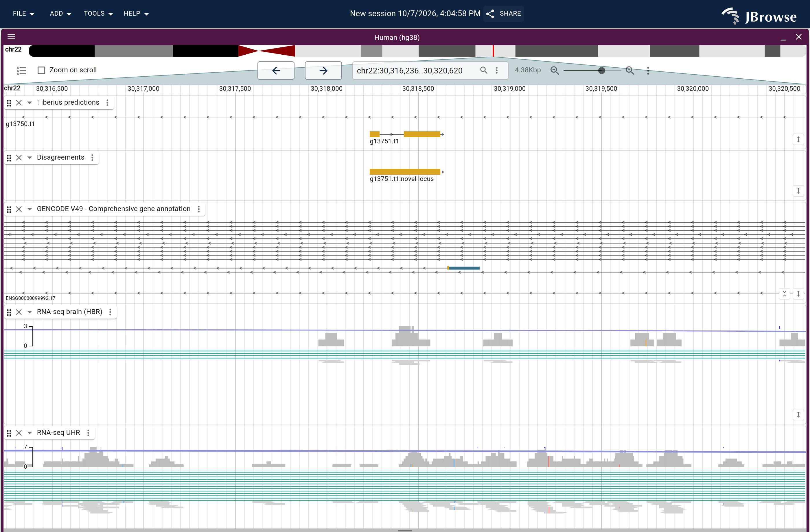
Task: Click the zoom level slider handle
Action: pos(602,71)
